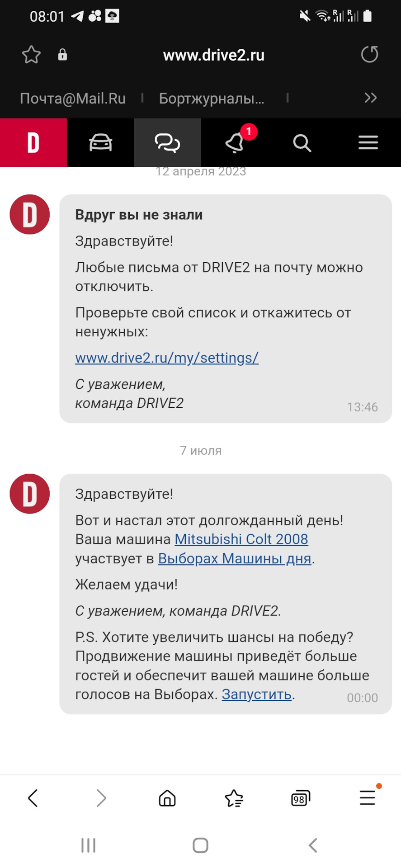The height and width of the screenshot is (868, 401).
Task: Open browser tools menu with orange dot
Action: click(368, 797)
